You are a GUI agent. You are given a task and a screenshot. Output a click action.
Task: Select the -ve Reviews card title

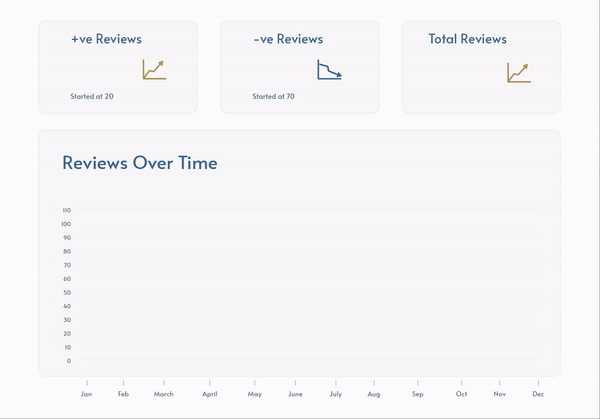[x=288, y=39]
